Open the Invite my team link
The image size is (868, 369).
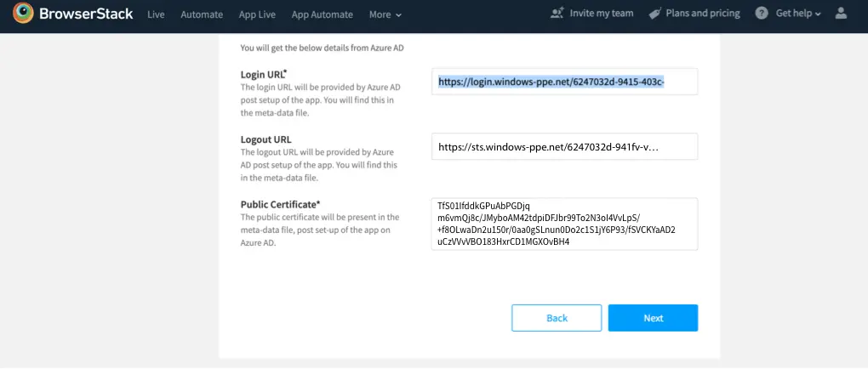(602, 14)
